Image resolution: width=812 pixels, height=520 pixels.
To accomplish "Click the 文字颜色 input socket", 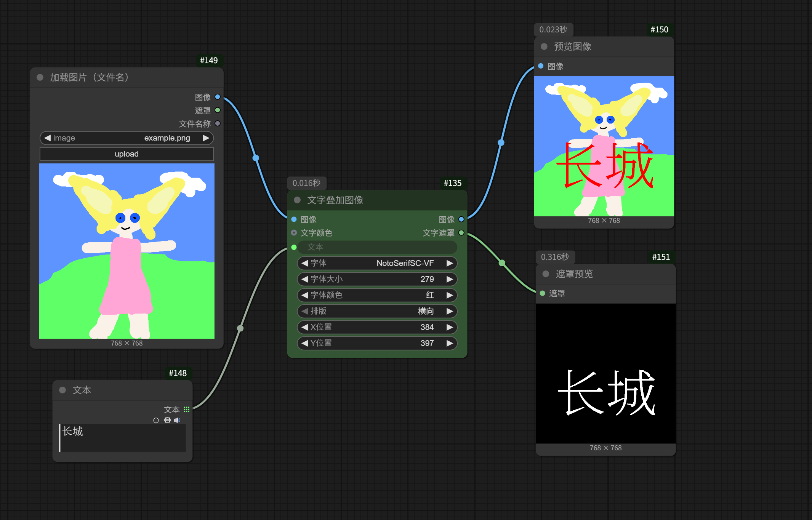I will (294, 232).
